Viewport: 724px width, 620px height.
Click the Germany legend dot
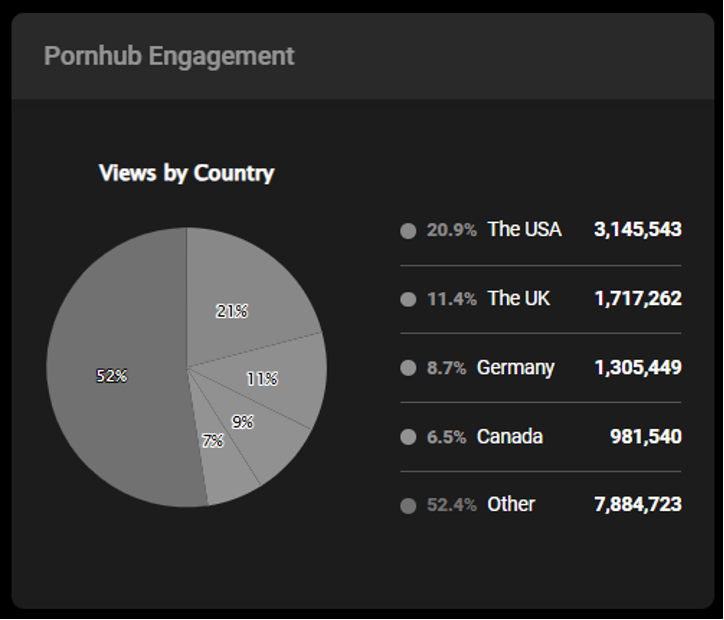pos(408,368)
